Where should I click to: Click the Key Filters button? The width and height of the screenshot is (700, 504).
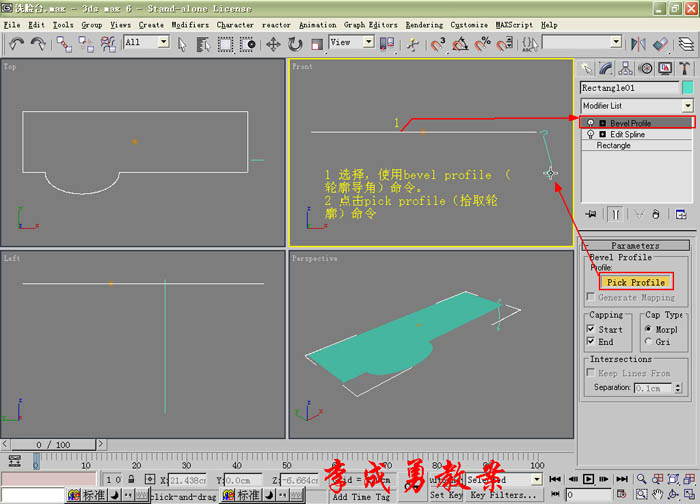coord(503,495)
